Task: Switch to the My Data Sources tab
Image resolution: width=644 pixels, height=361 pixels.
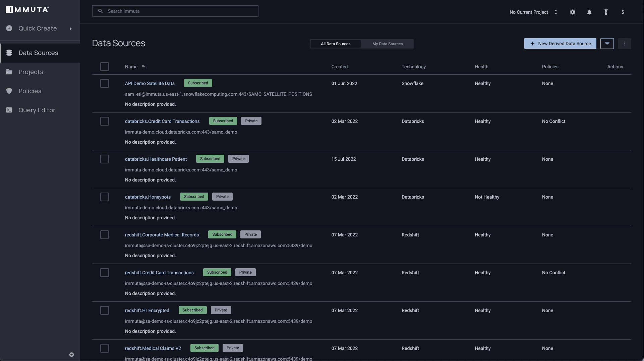Action: tap(388, 44)
